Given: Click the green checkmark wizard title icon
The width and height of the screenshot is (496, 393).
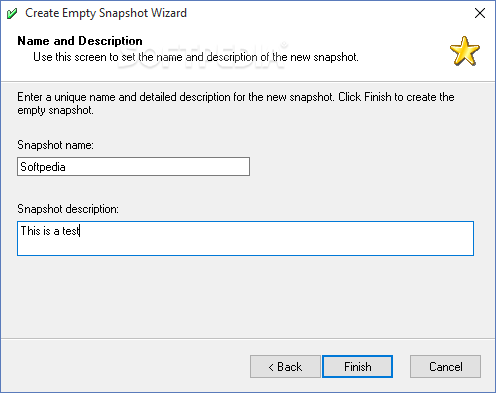Looking at the screenshot, I should (12, 14).
